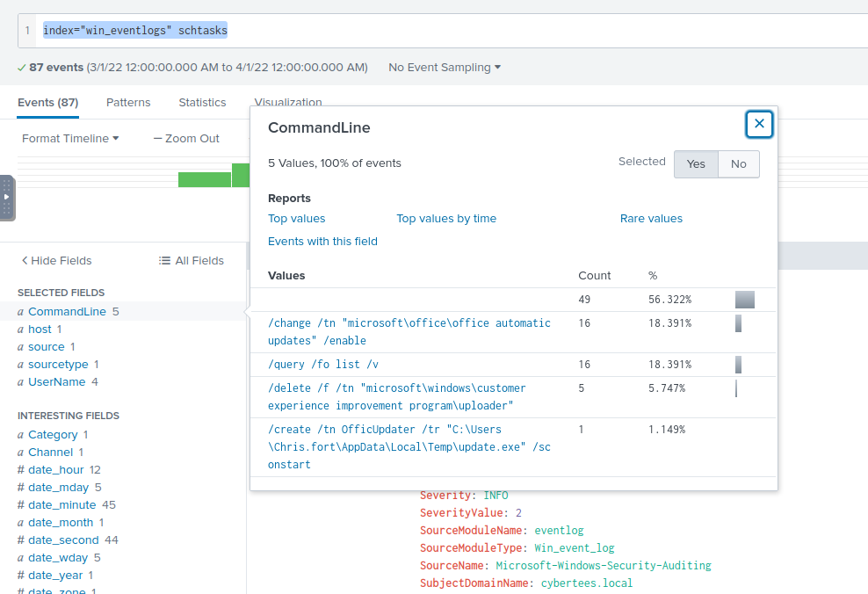This screenshot has width=868, height=594.
Task: Click the percentage bar beside 56.322%
Action: coord(744,299)
